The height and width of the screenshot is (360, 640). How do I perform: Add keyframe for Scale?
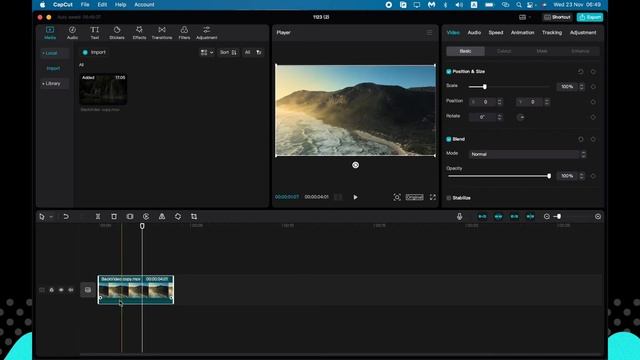(x=593, y=87)
